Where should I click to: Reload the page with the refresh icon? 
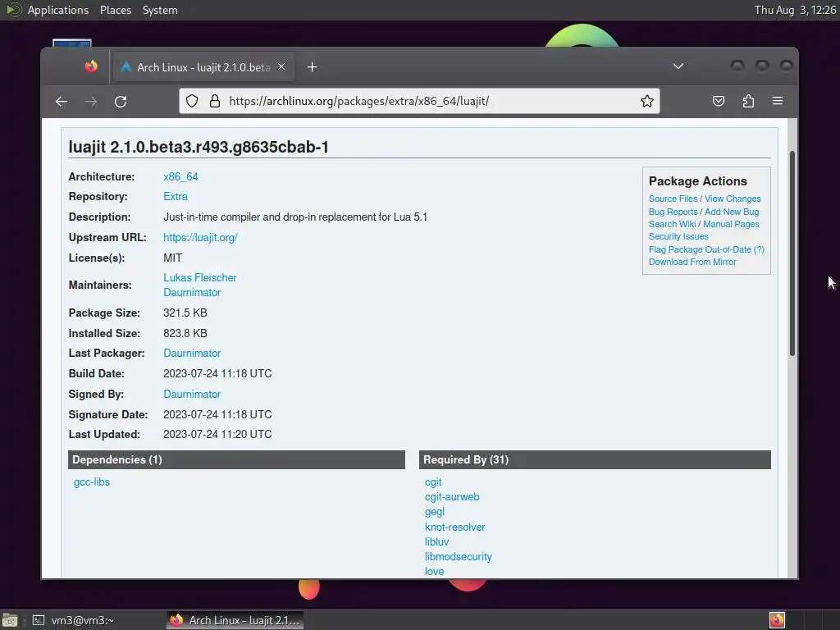click(121, 101)
